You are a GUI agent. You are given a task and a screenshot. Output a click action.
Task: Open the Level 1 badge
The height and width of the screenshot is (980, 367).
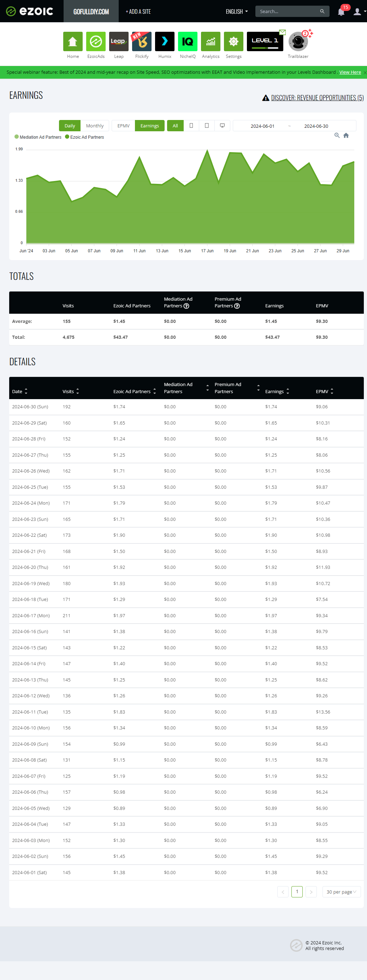265,42
